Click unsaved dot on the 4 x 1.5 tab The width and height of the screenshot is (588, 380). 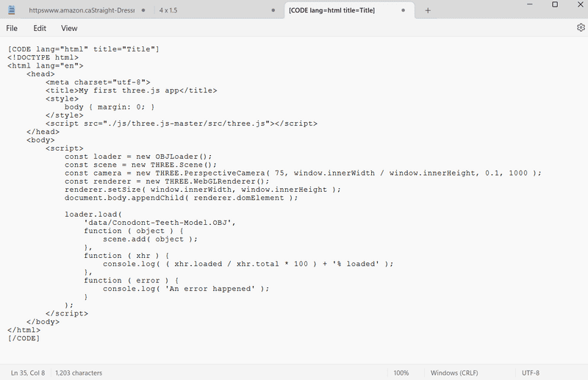click(x=273, y=10)
